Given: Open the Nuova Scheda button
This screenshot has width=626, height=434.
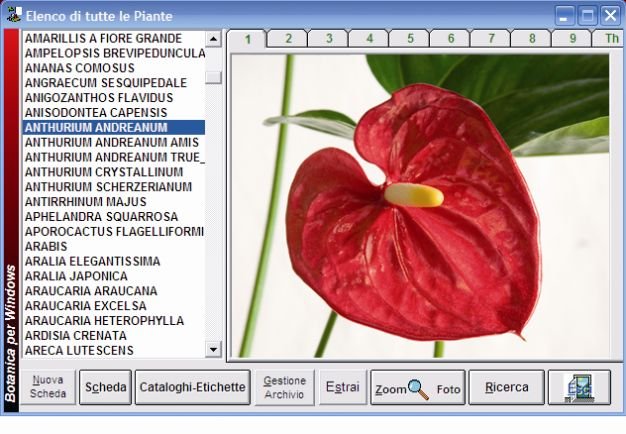Looking at the screenshot, I should (x=48, y=388).
